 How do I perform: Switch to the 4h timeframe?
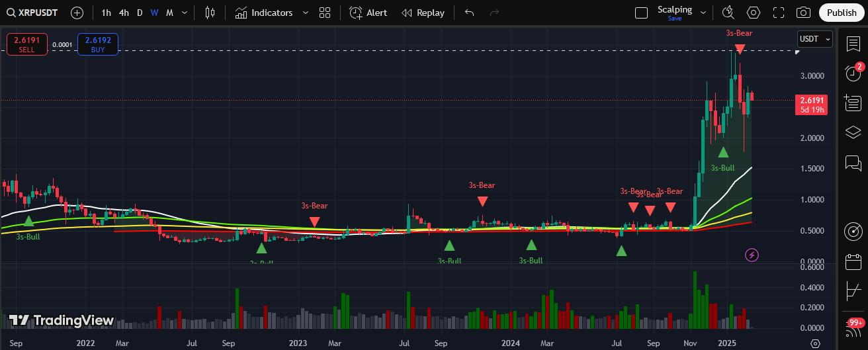coord(124,13)
